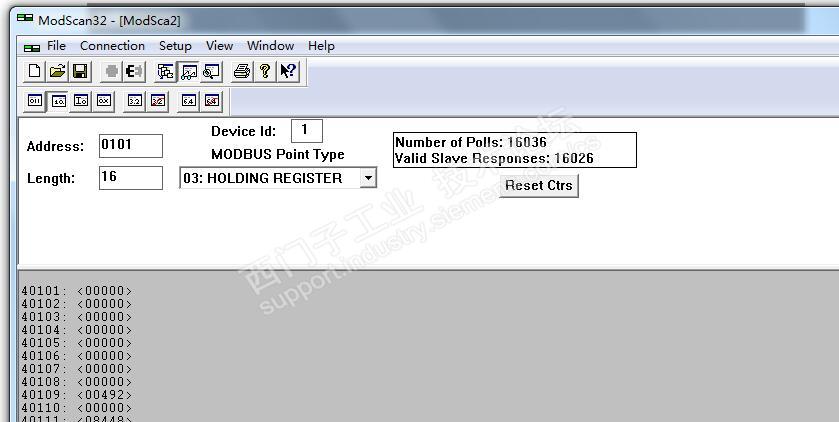Select the swapped 3.2 float display icon
This screenshot has height=422, width=839.
point(158,101)
